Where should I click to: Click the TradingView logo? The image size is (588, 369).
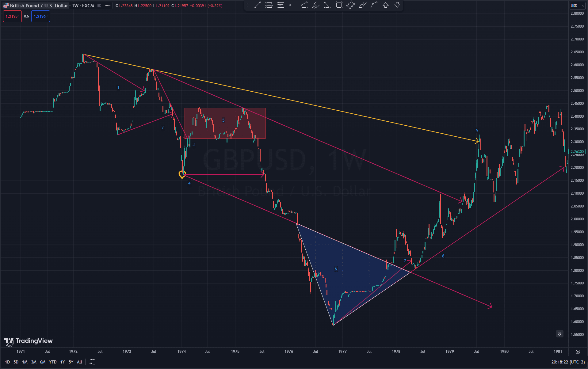point(28,342)
